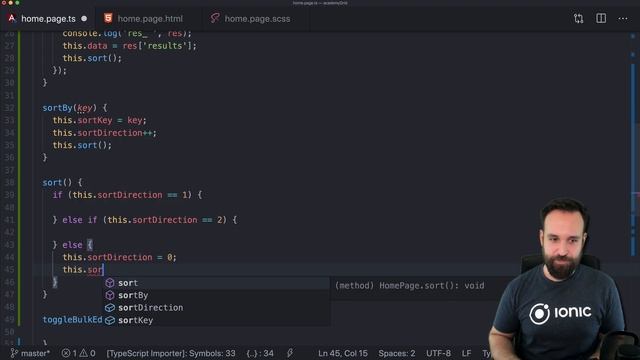640x360 pixels.
Task: Click the {..}: 34 status bar item
Action: (x=260, y=353)
